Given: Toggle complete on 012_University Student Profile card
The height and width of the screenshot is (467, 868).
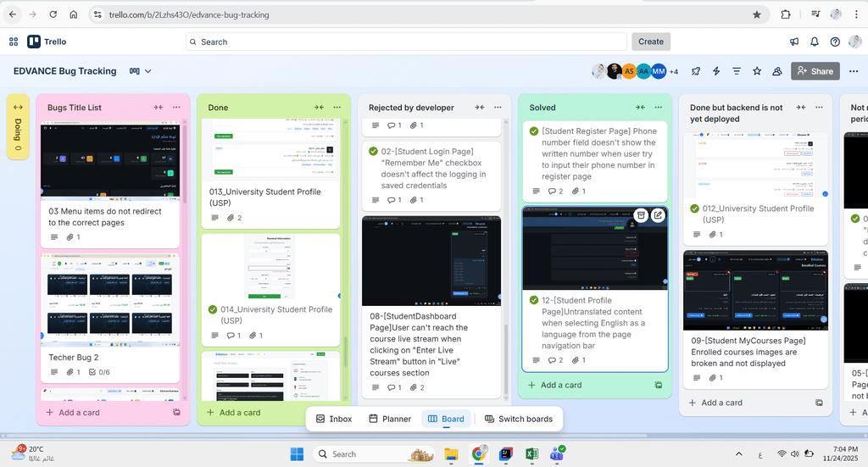Looking at the screenshot, I should [695, 208].
